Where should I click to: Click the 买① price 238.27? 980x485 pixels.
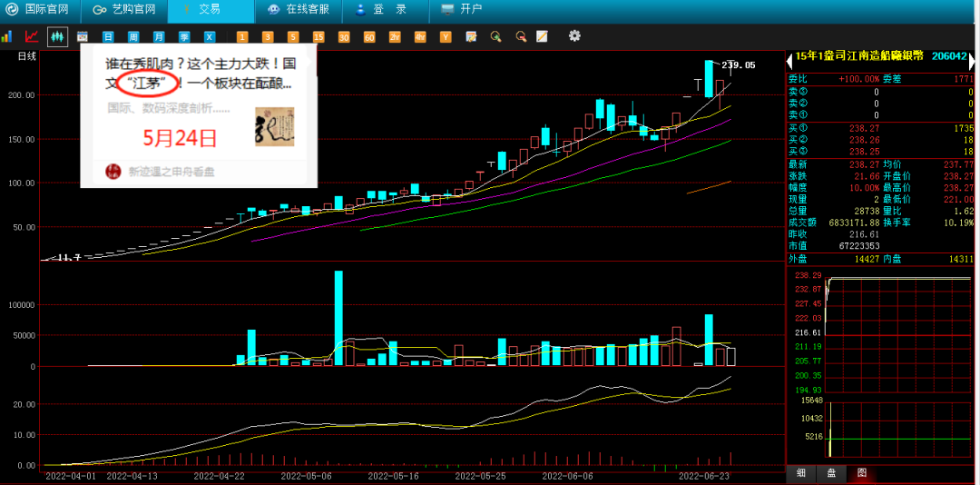pos(865,128)
